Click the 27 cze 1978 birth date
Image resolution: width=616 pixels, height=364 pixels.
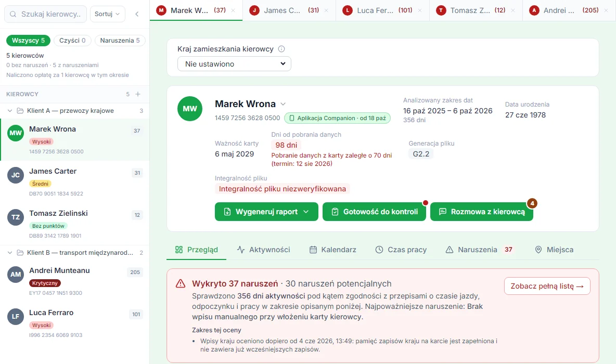pyautogui.click(x=525, y=115)
